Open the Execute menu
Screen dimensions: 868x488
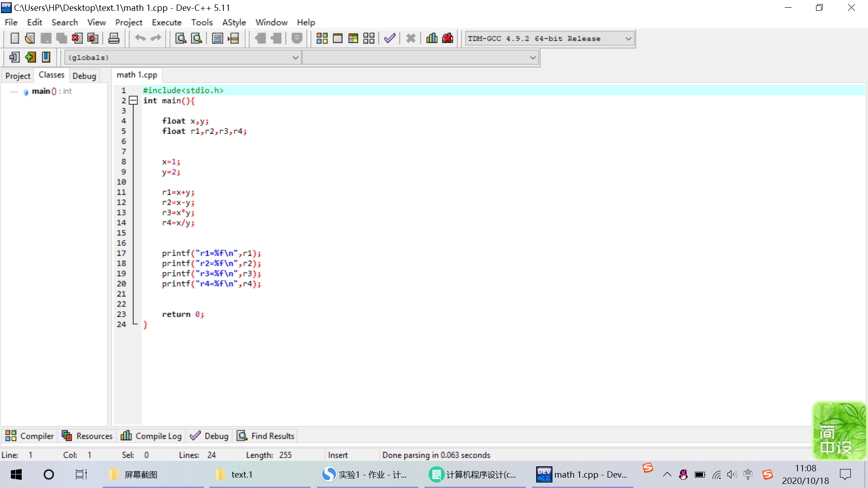166,22
